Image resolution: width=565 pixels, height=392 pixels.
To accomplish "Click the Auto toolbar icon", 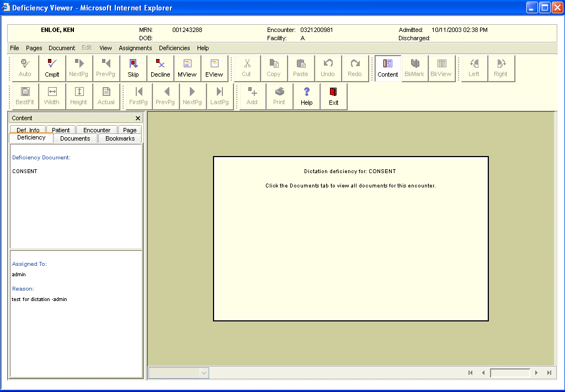I will pos(25,68).
